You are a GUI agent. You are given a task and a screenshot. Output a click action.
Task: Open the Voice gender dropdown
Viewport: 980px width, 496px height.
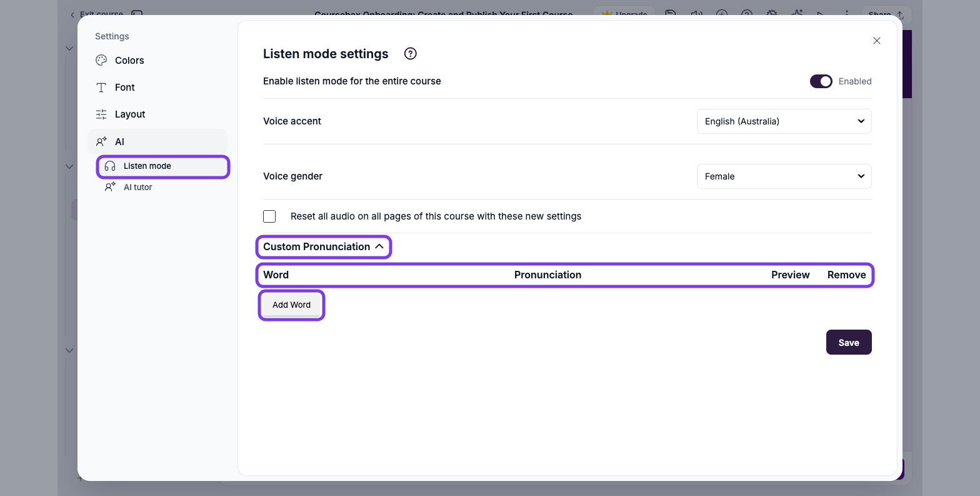pos(784,176)
